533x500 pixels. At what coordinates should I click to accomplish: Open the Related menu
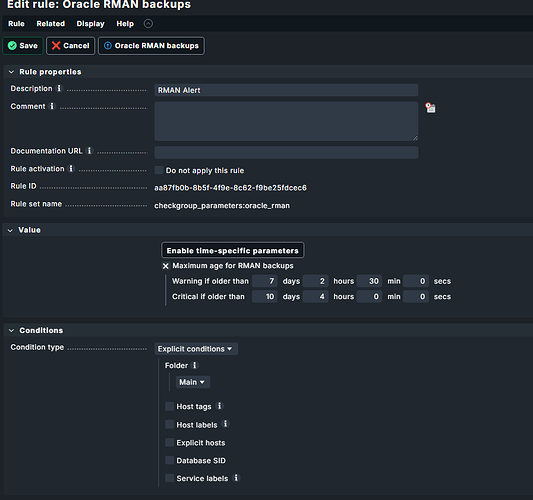(51, 24)
